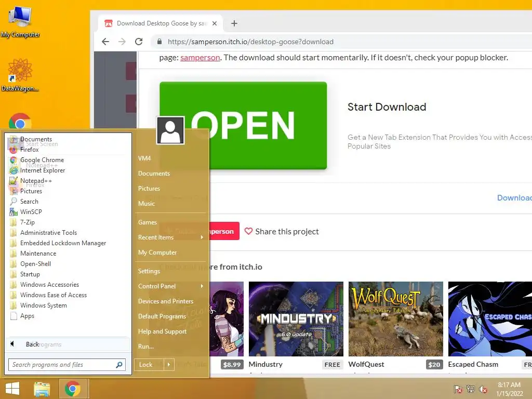Open Google Chrome desktop shortcut icon
Screen dimensions: 532x399
[x=20, y=121]
